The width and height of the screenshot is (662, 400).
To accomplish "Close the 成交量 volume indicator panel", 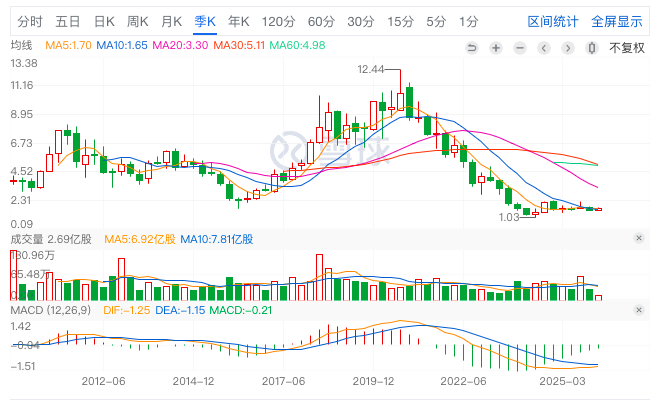I will coord(639,239).
